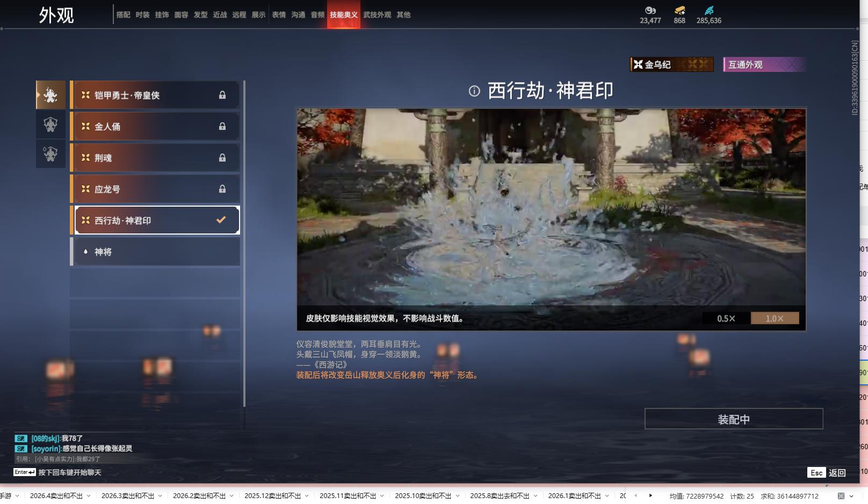Click the gold ingot currency icon showing 868
Image resolution: width=868 pixels, height=504 pixels.
(x=678, y=10)
